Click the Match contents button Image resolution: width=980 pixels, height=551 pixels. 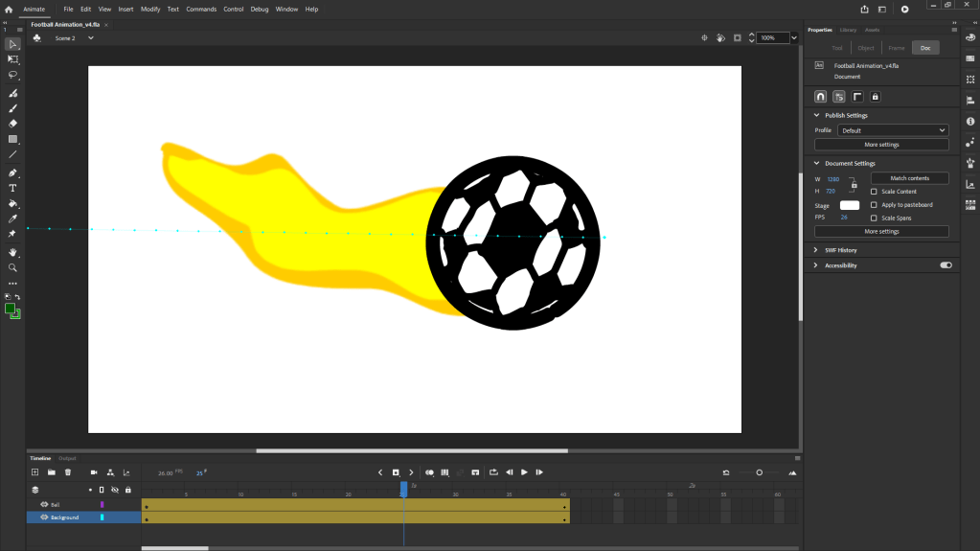tap(909, 178)
